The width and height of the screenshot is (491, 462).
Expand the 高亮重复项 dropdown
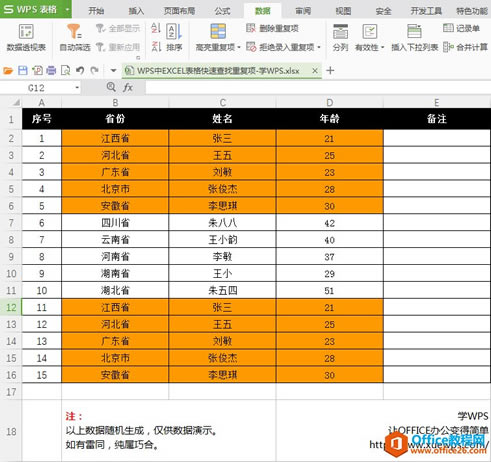tap(239, 47)
